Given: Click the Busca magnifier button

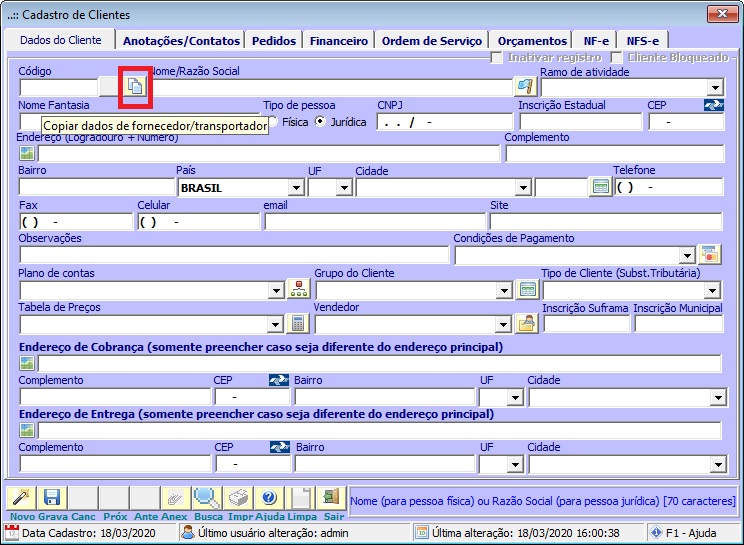Looking at the screenshot, I should (207, 498).
